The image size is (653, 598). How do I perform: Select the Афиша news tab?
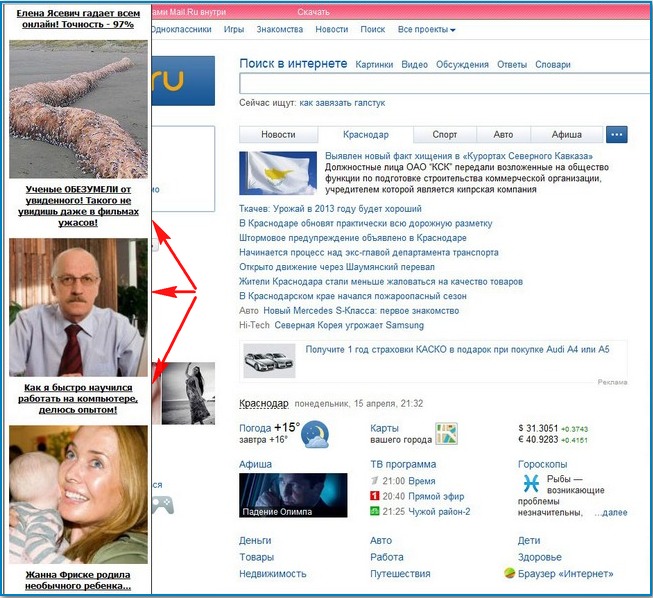tap(566, 134)
